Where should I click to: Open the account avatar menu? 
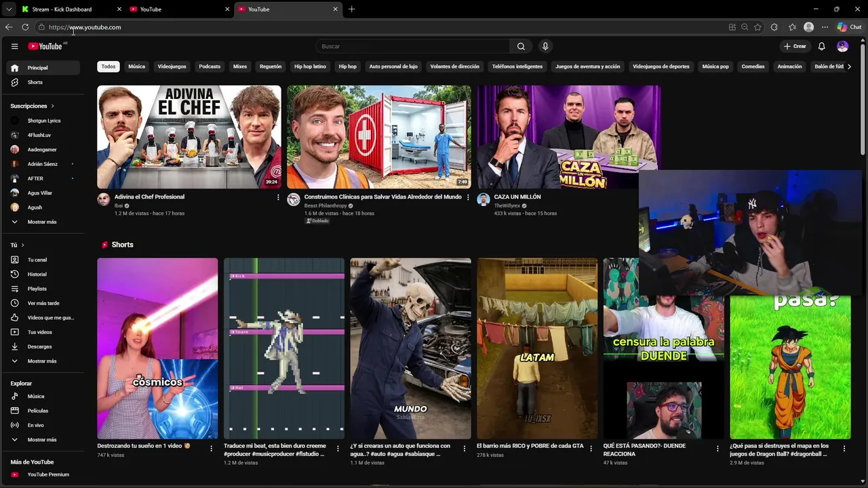[842, 46]
